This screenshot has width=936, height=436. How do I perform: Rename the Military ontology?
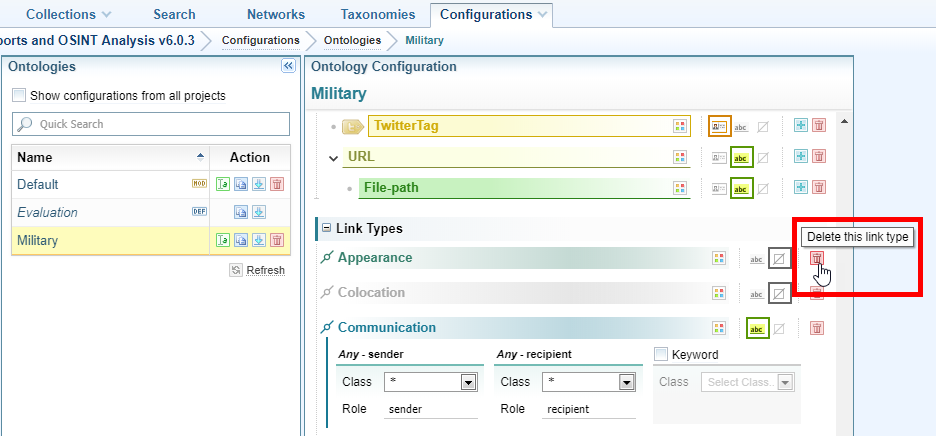tap(224, 240)
